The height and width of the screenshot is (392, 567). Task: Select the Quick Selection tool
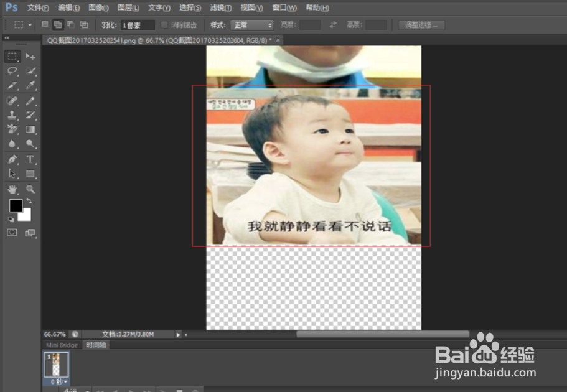(30, 71)
